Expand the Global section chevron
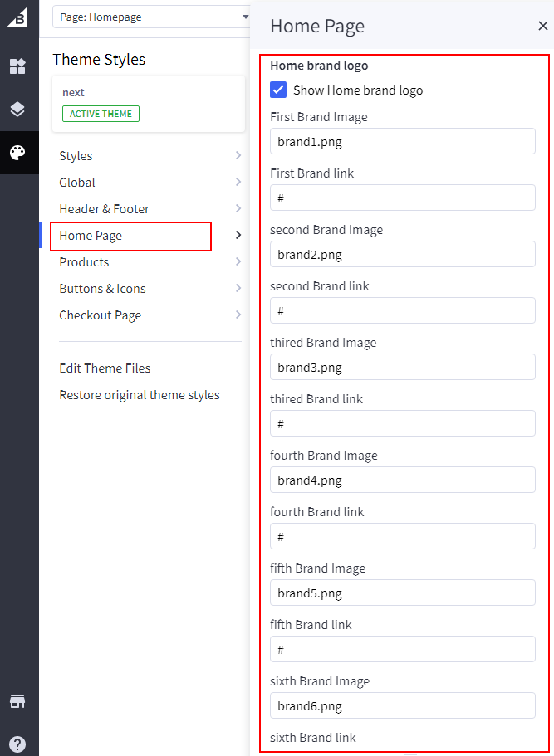The width and height of the screenshot is (554, 756). (x=238, y=183)
